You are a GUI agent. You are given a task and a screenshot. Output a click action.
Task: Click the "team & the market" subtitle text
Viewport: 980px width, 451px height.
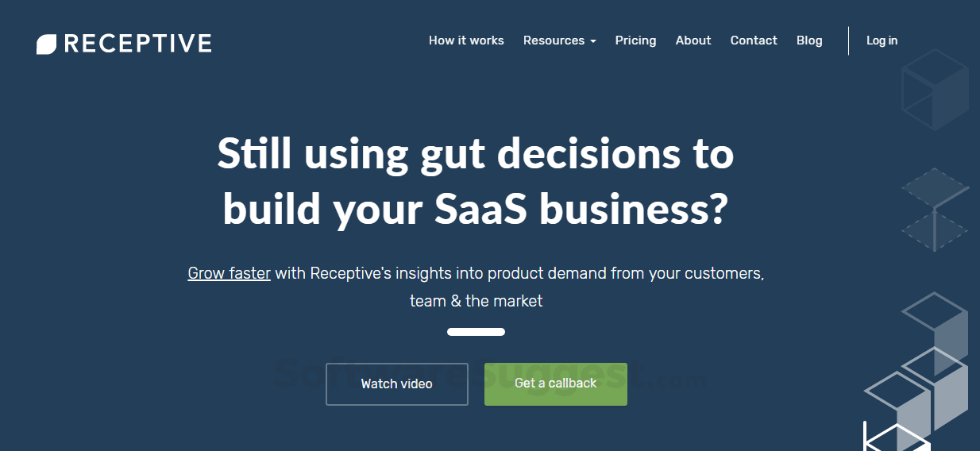click(x=476, y=301)
